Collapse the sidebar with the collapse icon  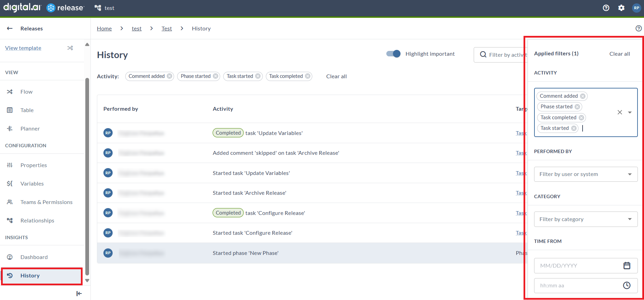tap(79, 293)
